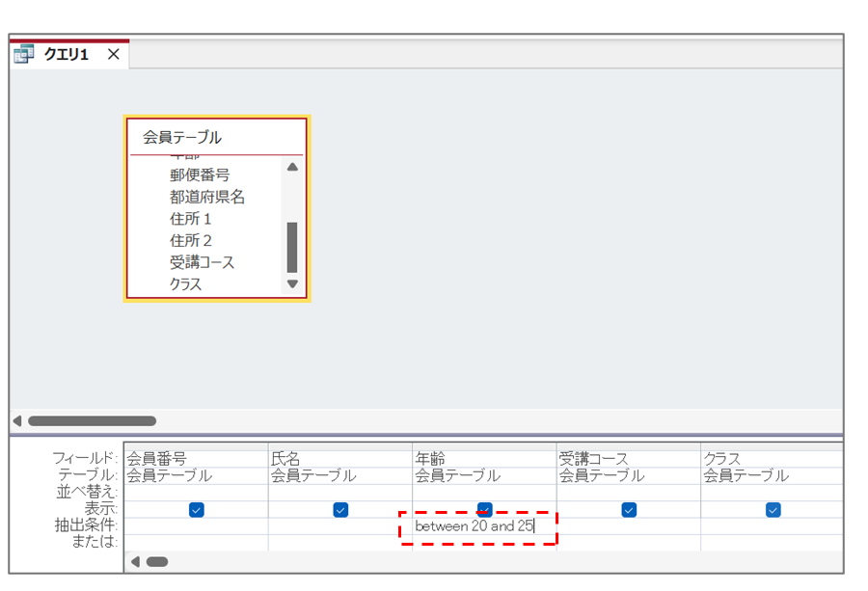Click the 氏名 field cell in grid

[x=339, y=459]
